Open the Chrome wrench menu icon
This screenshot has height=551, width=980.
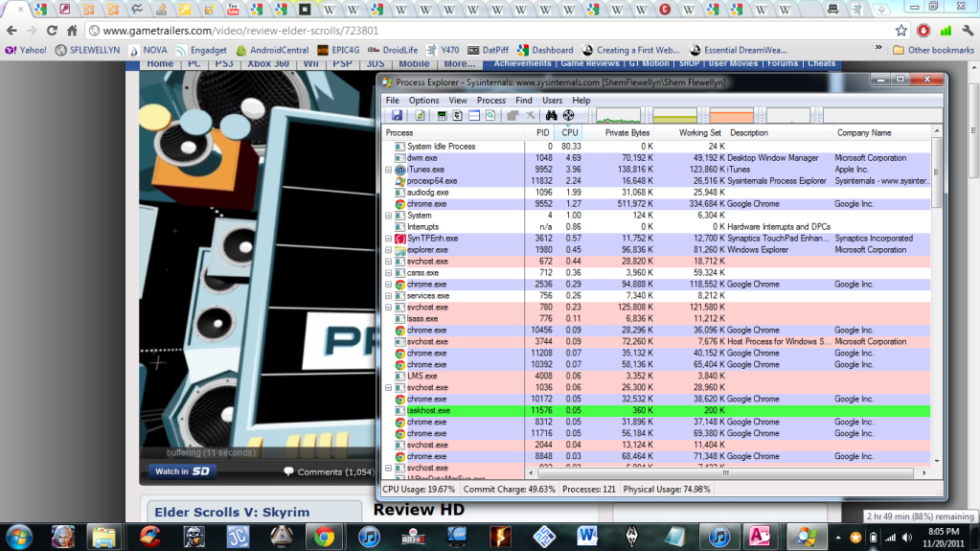968,31
